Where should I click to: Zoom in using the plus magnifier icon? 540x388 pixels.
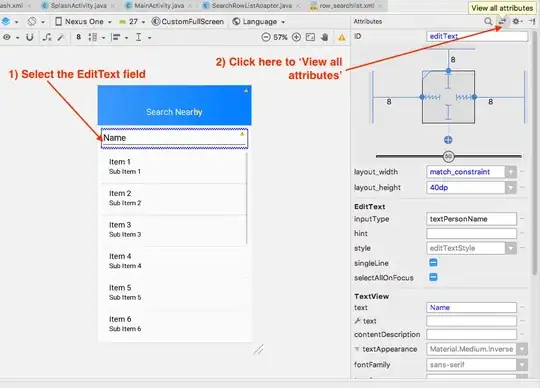tap(296, 37)
